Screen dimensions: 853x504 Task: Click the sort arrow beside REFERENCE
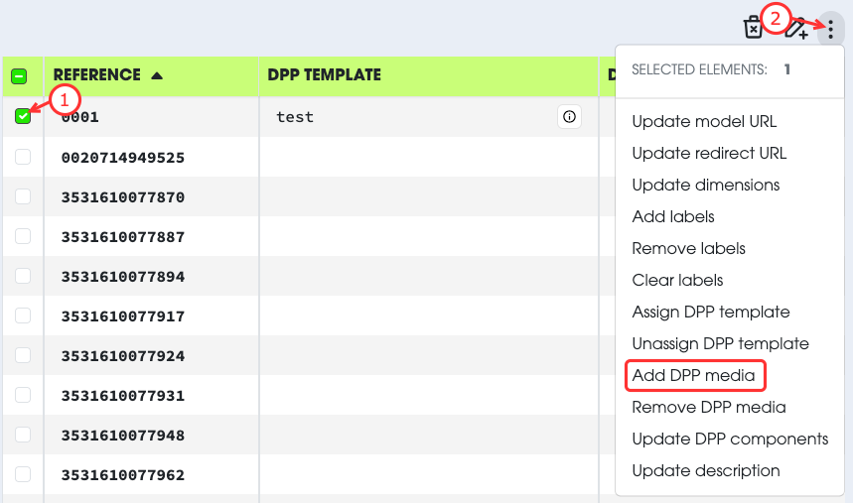click(157, 75)
